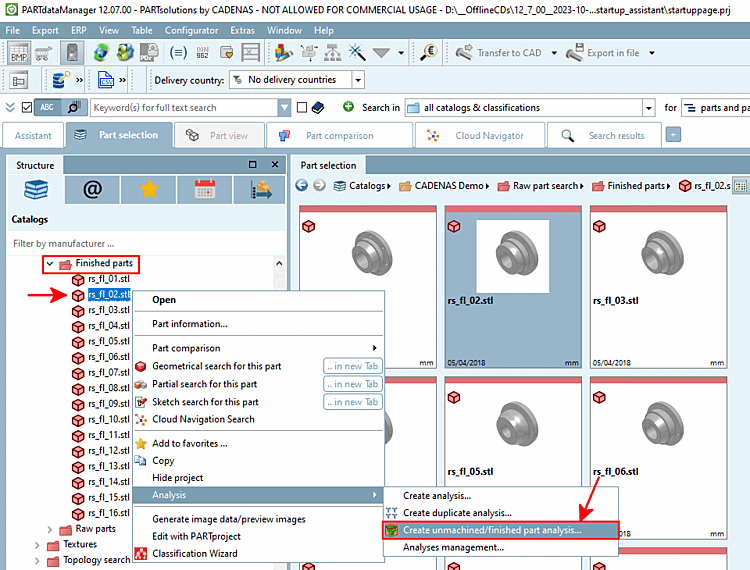Switch to the Assistant tab
This screenshot has height=570, width=750.
pyautogui.click(x=33, y=136)
